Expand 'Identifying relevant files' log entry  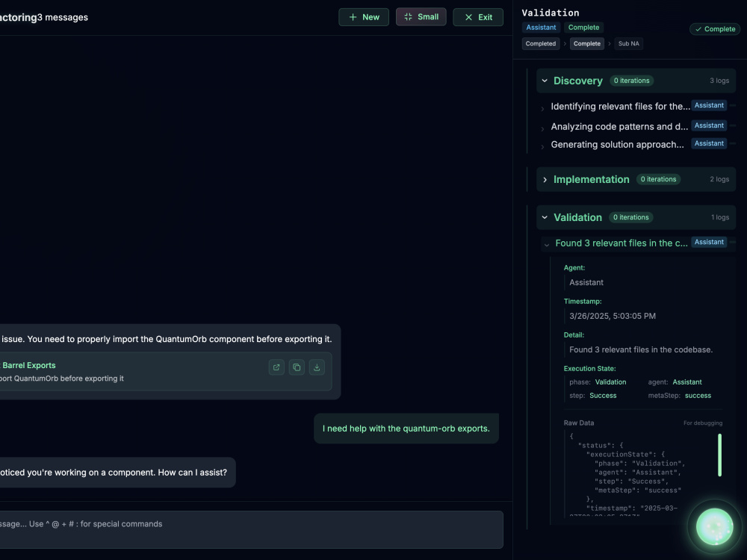click(542, 108)
